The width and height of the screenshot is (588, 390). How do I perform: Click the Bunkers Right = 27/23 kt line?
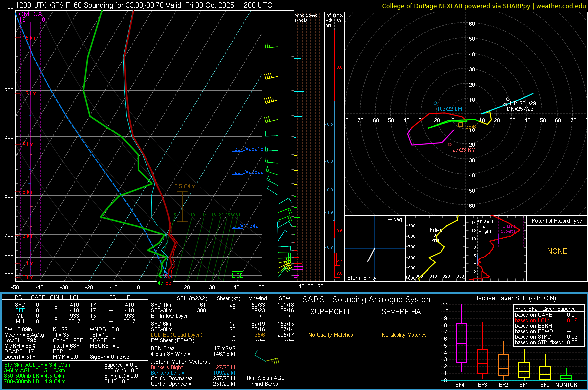pos(193,367)
